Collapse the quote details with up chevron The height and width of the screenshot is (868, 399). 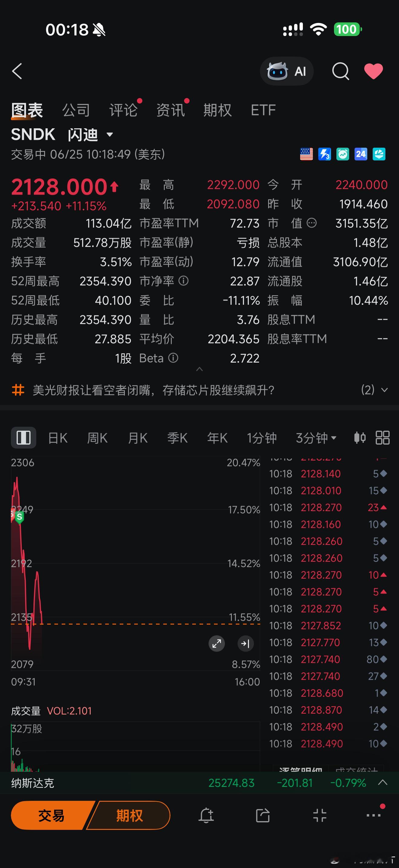199,369
